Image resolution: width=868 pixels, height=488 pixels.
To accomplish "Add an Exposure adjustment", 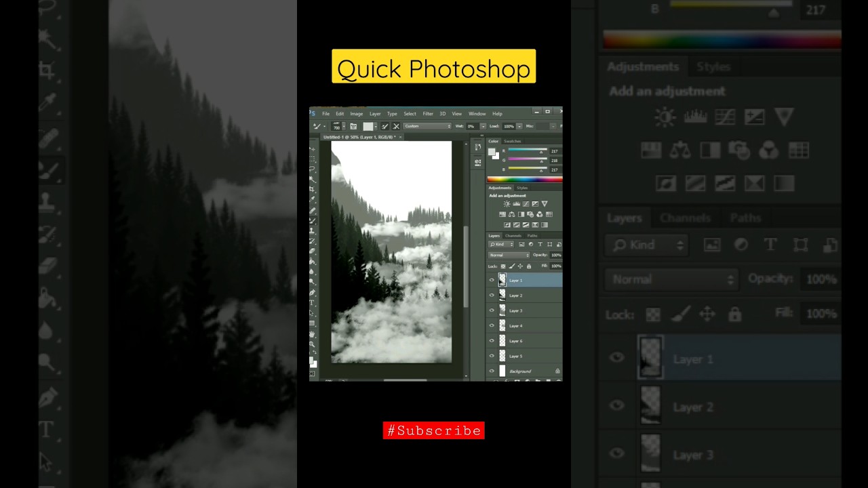I will point(535,203).
